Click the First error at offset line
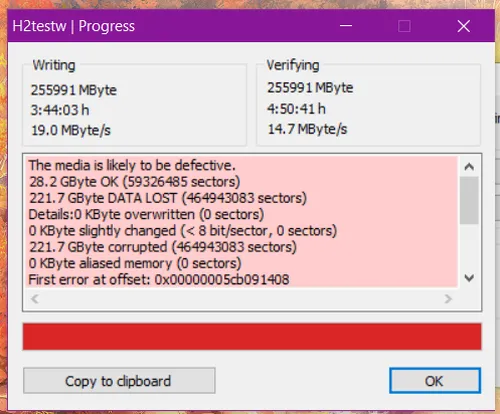 point(159,279)
